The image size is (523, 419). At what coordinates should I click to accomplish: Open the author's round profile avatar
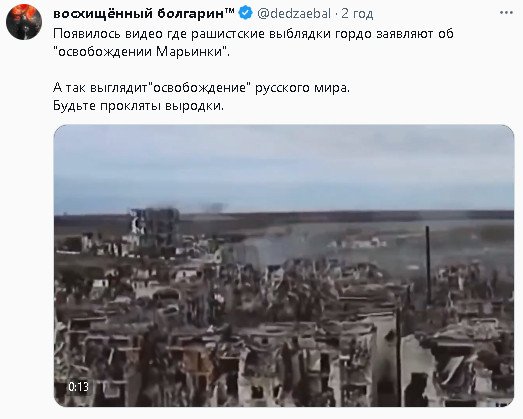[x=24, y=22]
